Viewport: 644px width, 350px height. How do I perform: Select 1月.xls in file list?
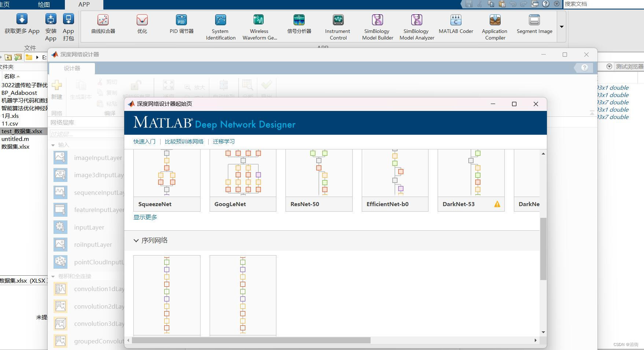point(10,116)
